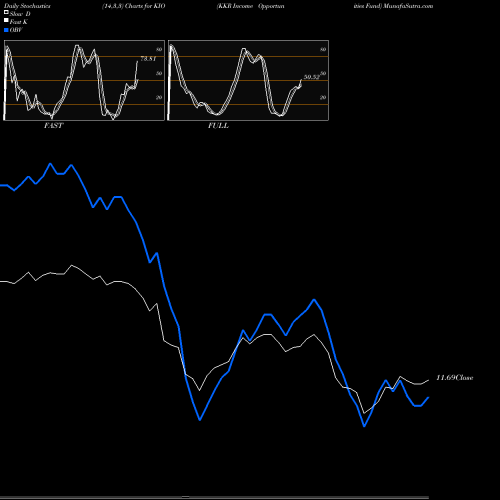Screen dimensions: 500x500
Task: Click the 'FULL' caption under the chart
Action: click(218, 126)
